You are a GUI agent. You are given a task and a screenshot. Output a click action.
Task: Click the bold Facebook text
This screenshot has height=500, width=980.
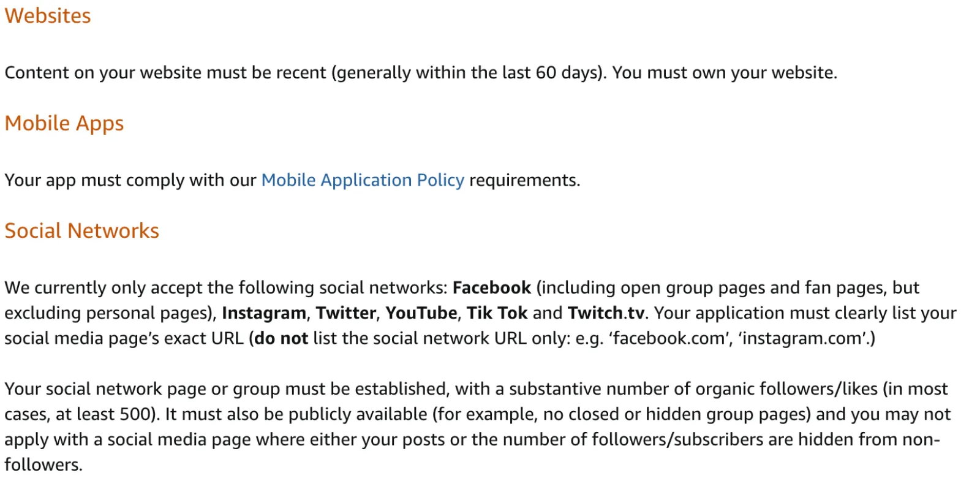(492, 288)
